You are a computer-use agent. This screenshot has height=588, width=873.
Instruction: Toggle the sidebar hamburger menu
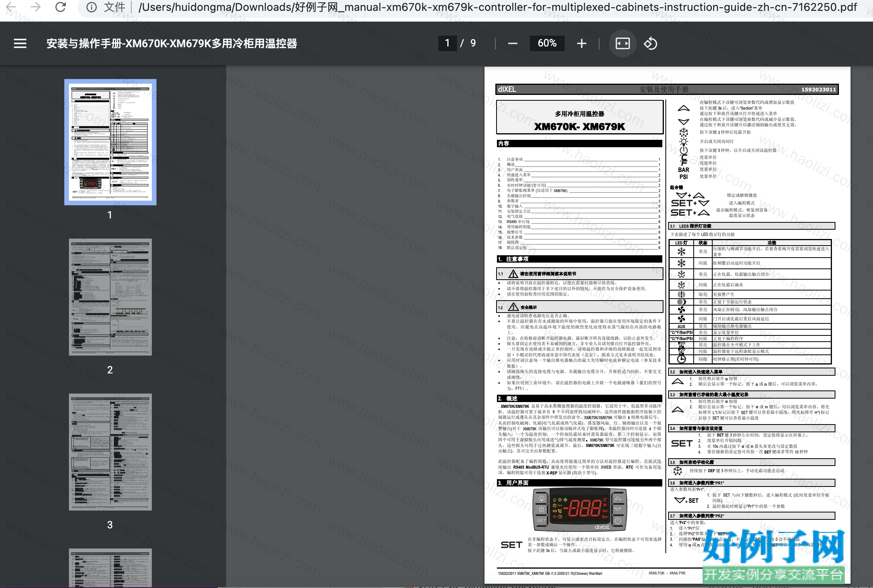click(x=20, y=43)
